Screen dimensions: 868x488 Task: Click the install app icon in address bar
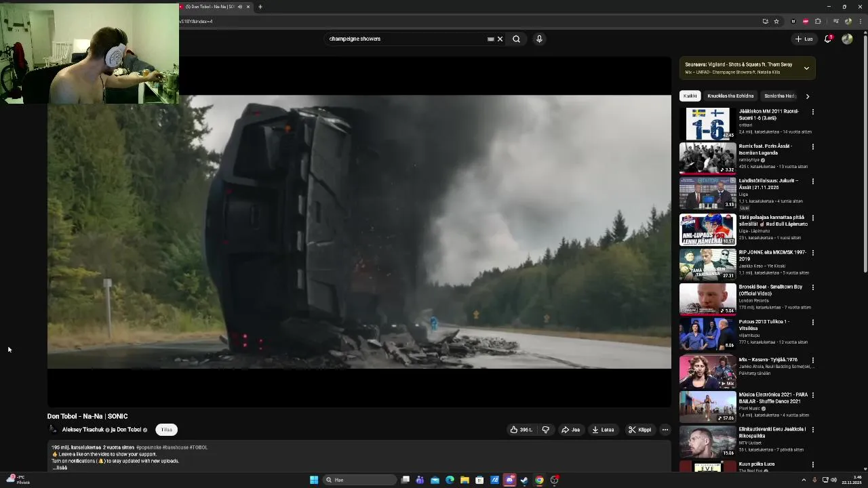pyautogui.click(x=765, y=21)
